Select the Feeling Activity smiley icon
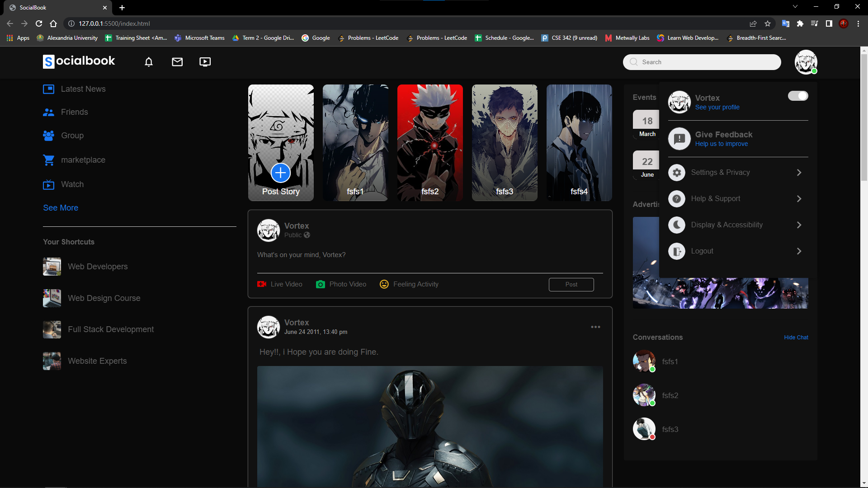 (384, 284)
